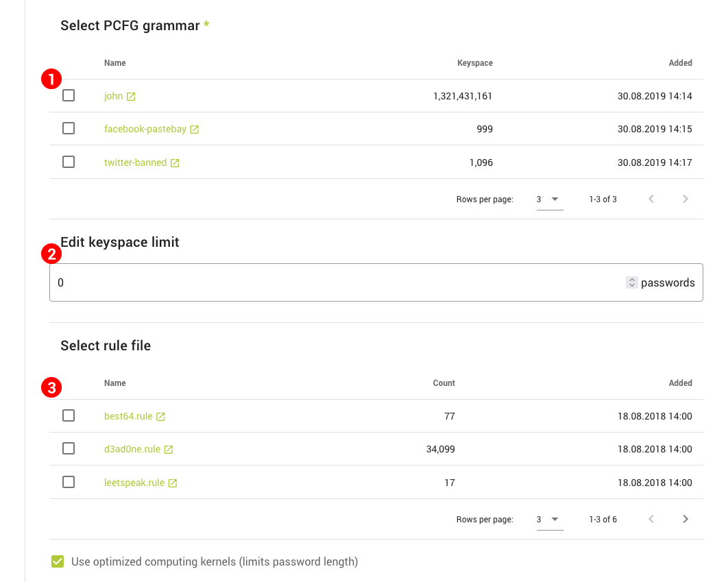This screenshot has width=728, height=582.
Task: Disable optimized computing kernels option
Action: tap(58, 562)
